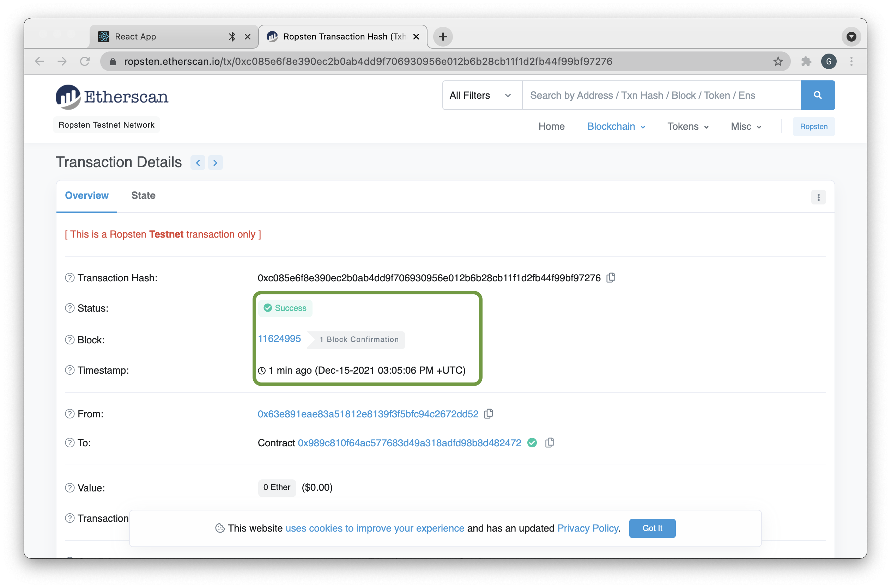Copy the contract address
This screenshot has height=588, width=891.
tap(550, 443)
